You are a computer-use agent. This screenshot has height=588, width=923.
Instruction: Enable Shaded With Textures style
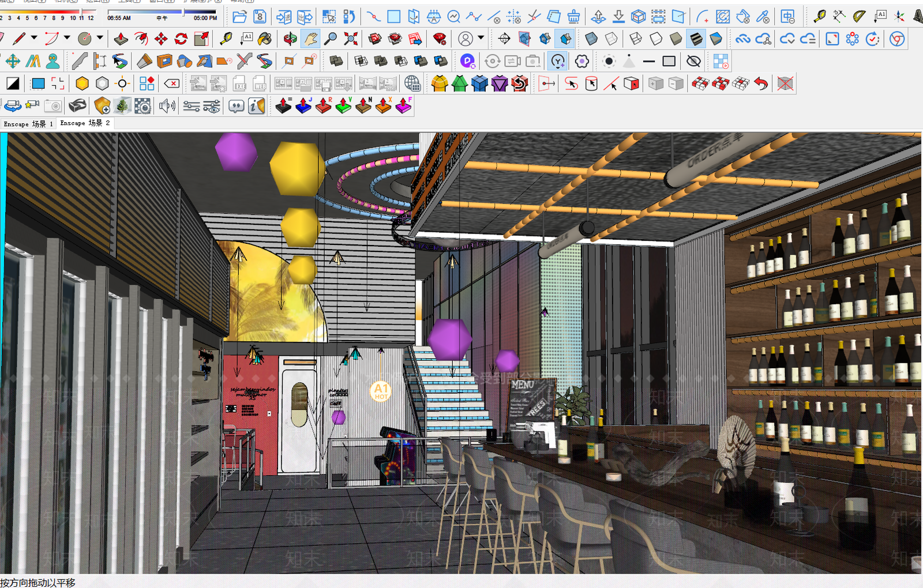(696, 39)
